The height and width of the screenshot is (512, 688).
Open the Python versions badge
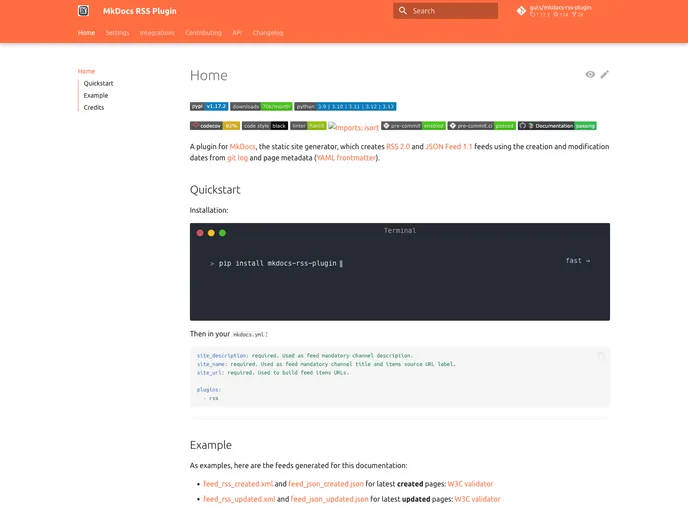pyautogui.click(x=345, y=107)
